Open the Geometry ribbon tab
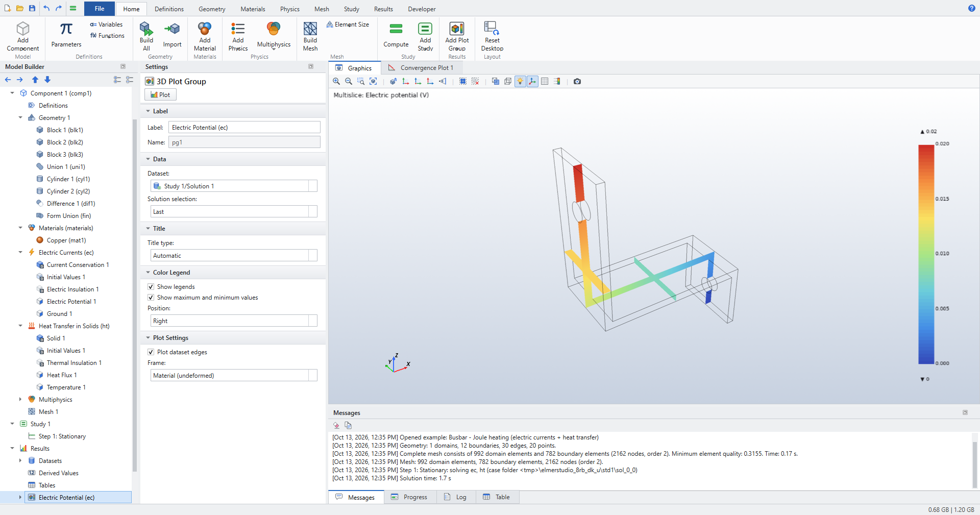 (x=212, y=9)
